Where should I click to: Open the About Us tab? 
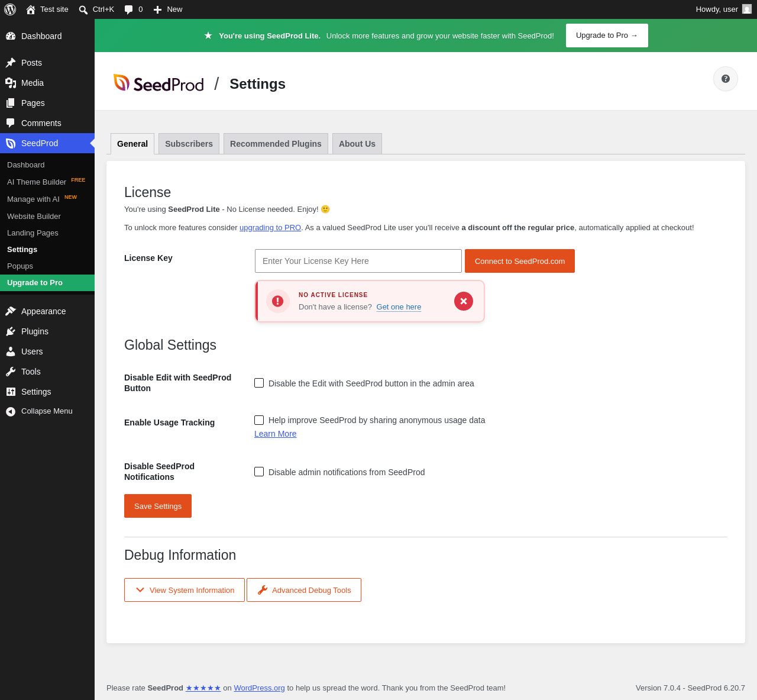click(x=357, y=144)
